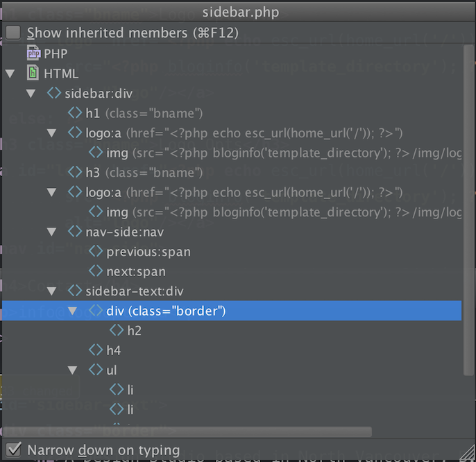Click the tag icon beside h3
The width and height of the screenshot is (476, 462).
[x=75, y=172]
